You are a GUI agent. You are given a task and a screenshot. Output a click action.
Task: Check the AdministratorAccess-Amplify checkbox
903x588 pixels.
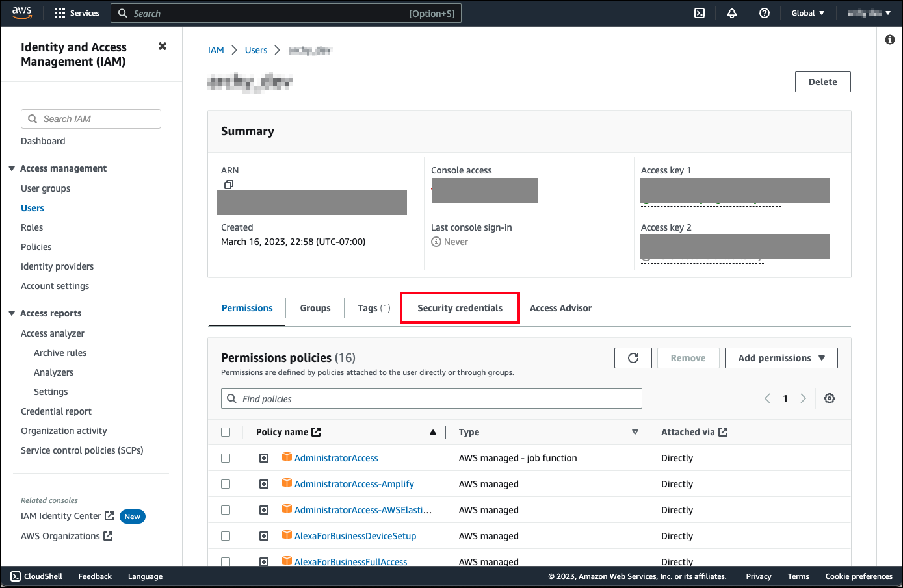(226, 484)
